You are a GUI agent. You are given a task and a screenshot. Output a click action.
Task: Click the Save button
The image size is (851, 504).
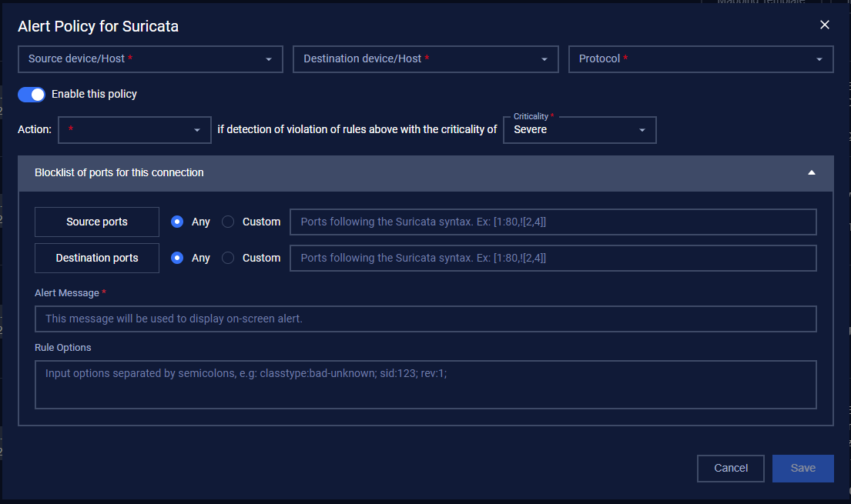802,468
